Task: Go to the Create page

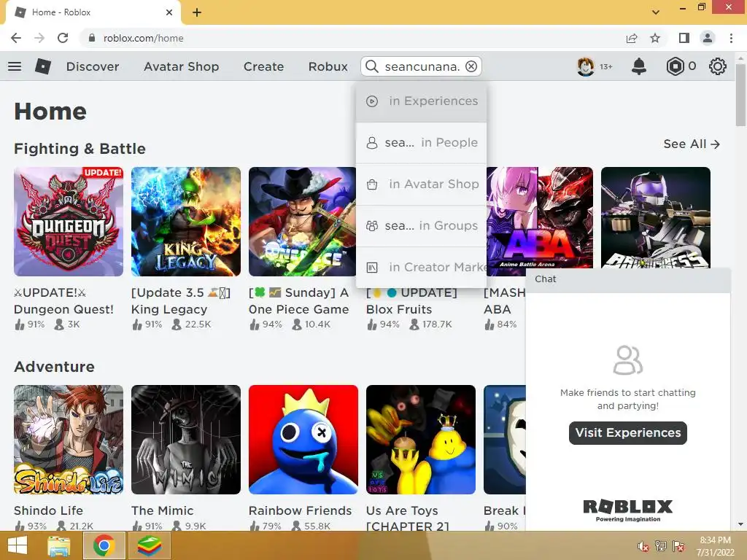Action: [x=263, y=66]
